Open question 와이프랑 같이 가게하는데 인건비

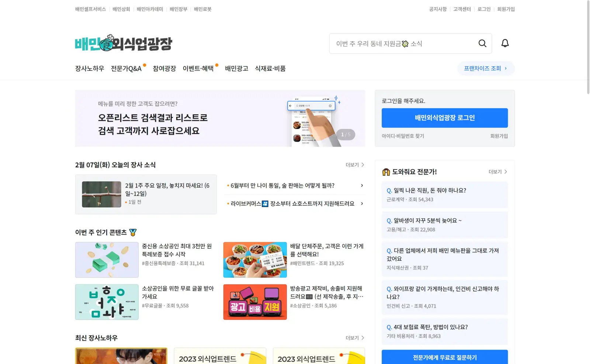click(x=445, y=297)
